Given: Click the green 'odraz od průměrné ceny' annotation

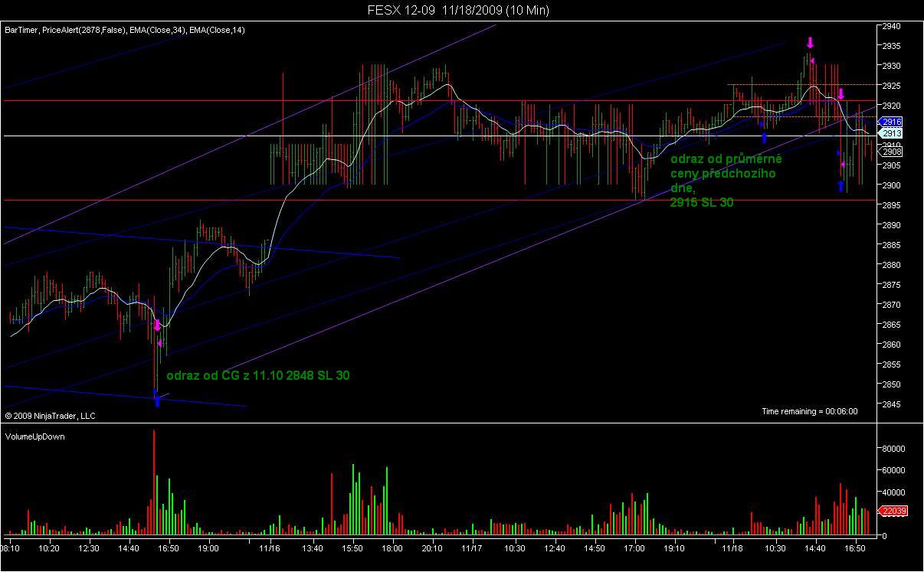Looking at the screenshot, I should pyautogui.click(x=726, y=181).
